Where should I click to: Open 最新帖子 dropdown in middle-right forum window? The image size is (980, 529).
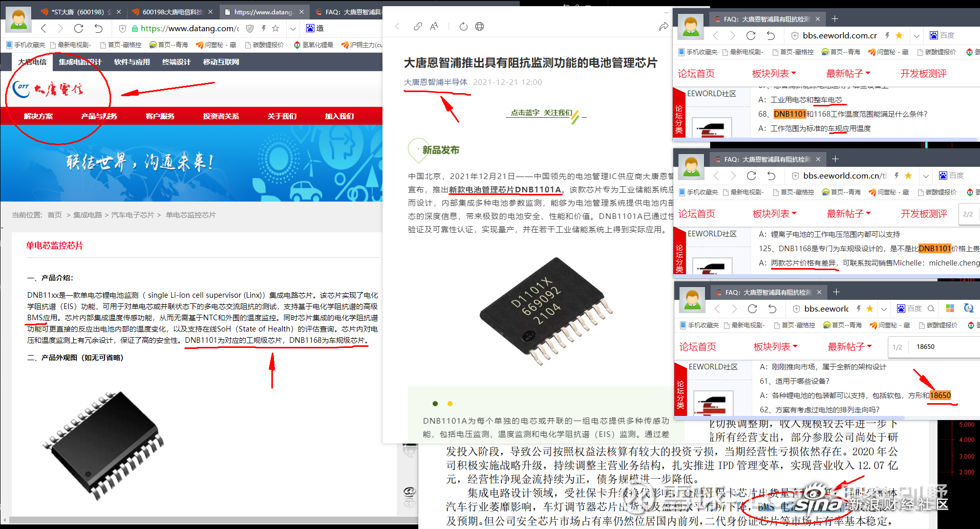(848, 213)
